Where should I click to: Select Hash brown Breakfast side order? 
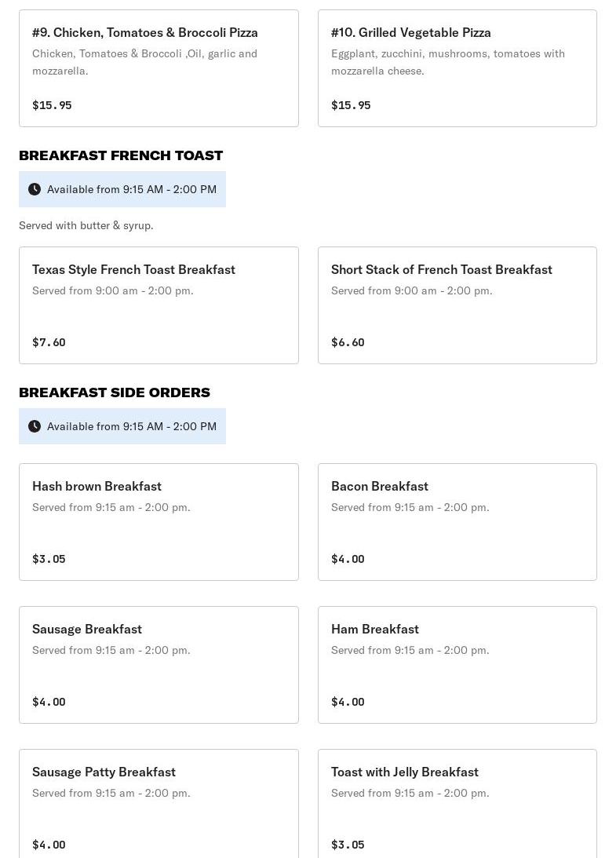point(159,522)
